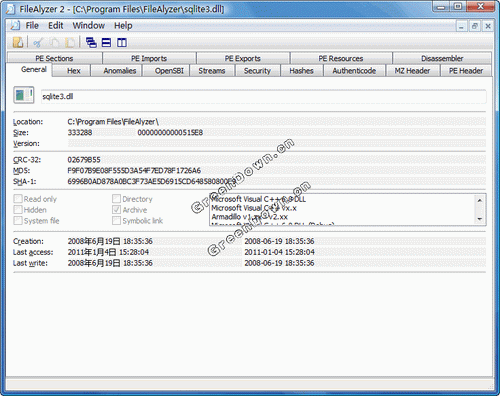Open the Disassembler tab
The image size is (500, 396).
[x=442, y=58]
